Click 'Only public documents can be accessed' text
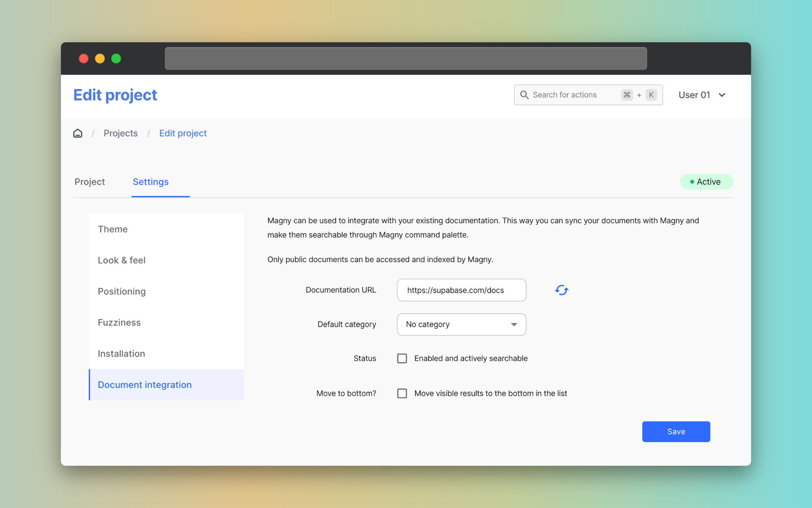The height and width of the screenshot is (508, 812). click(380, 260)
